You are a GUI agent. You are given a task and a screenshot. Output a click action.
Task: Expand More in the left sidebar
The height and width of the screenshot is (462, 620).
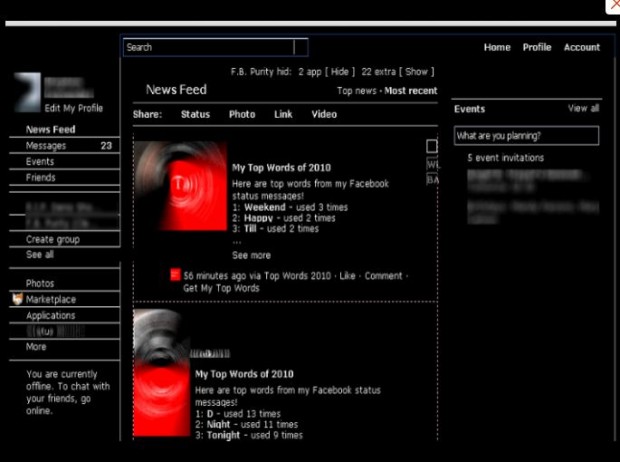click(36, 347)
